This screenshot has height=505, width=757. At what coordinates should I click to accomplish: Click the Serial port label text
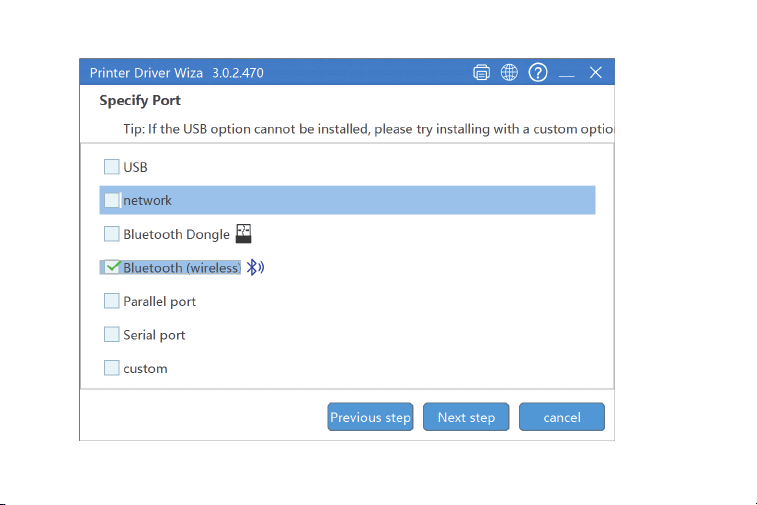click(x=154, y=335)
